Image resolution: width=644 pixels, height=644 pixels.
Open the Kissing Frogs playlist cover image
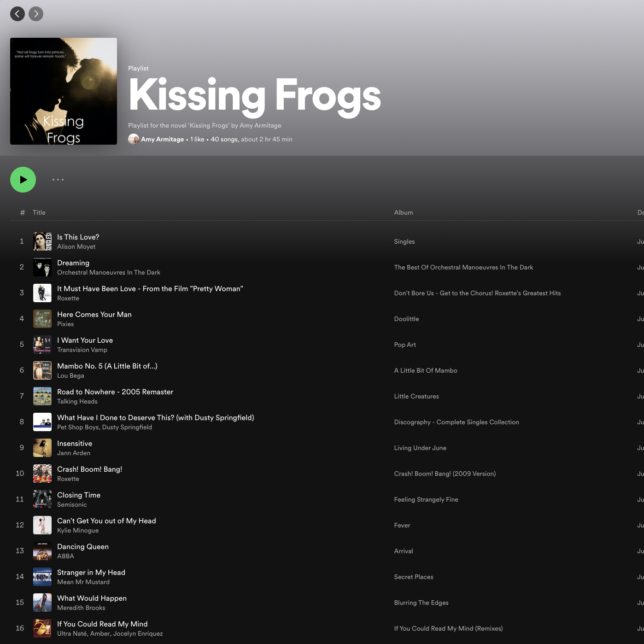[x=64, y=91]
